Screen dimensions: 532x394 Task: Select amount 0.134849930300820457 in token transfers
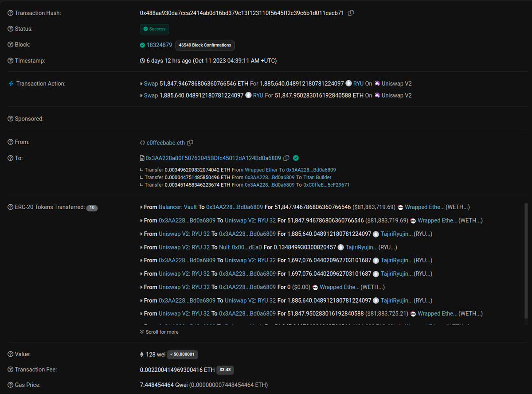(305, 247)
